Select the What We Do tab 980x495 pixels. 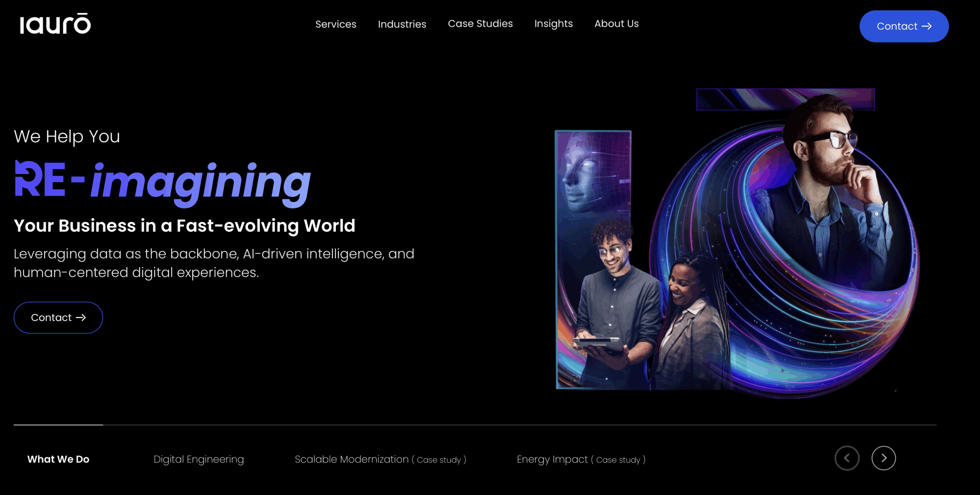pos(58,459)
